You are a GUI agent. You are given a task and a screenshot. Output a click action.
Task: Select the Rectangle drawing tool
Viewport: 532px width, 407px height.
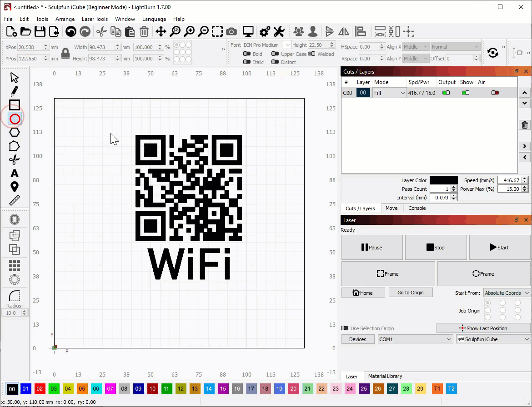click(15, 105)
